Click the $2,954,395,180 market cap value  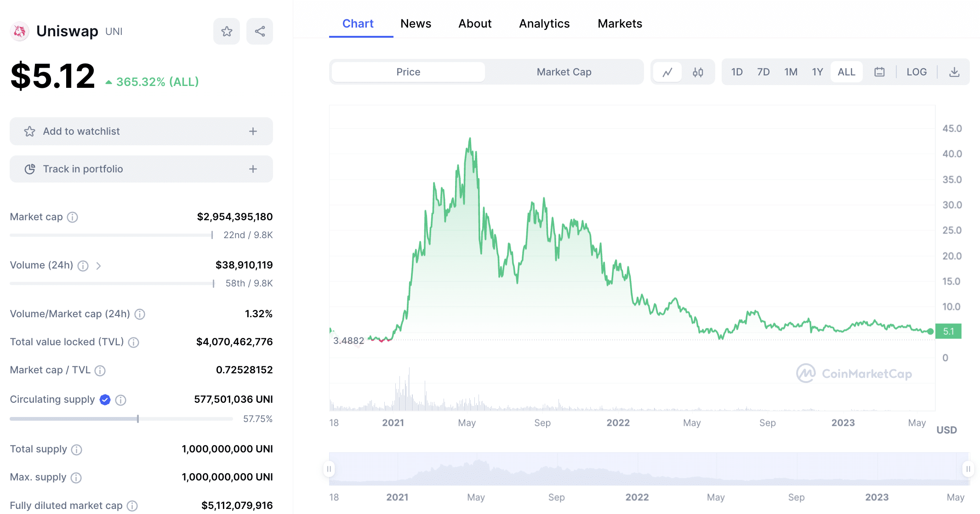tap(235, 217)
